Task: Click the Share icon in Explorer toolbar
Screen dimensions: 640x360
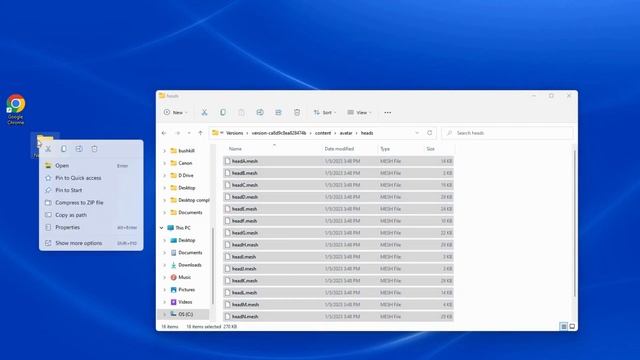Action: [278, 113]
